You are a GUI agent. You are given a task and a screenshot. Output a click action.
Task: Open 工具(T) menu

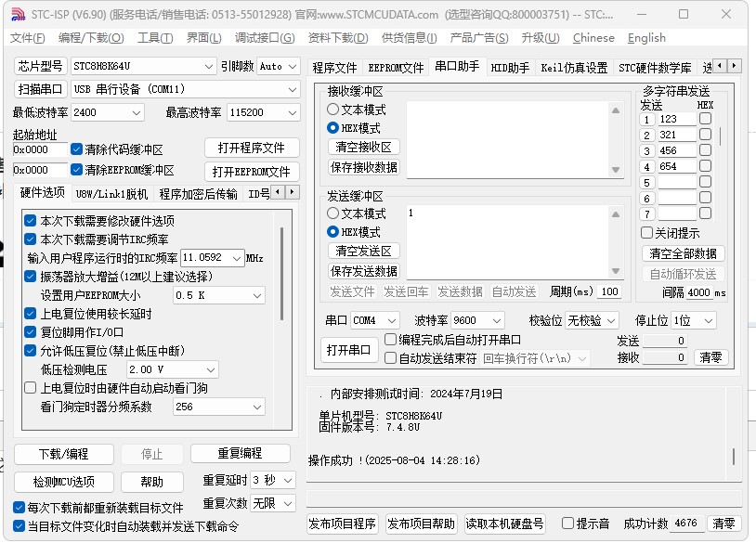(155, 37)
